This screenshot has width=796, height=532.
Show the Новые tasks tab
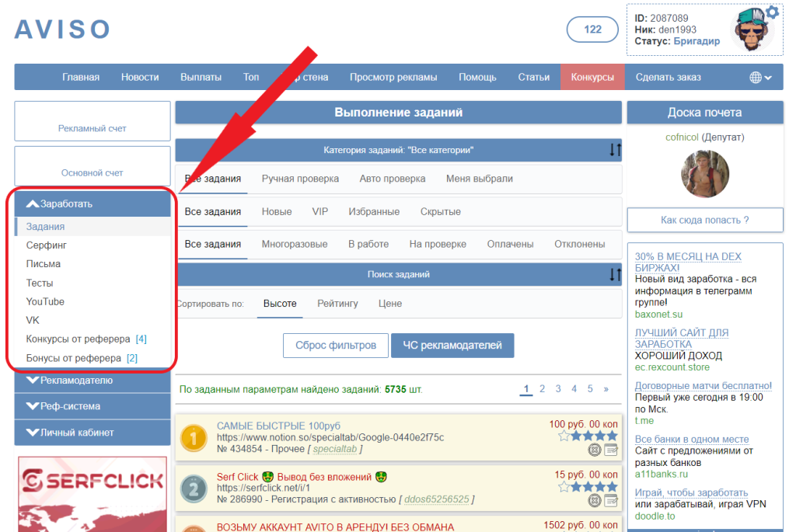(277, 211)
